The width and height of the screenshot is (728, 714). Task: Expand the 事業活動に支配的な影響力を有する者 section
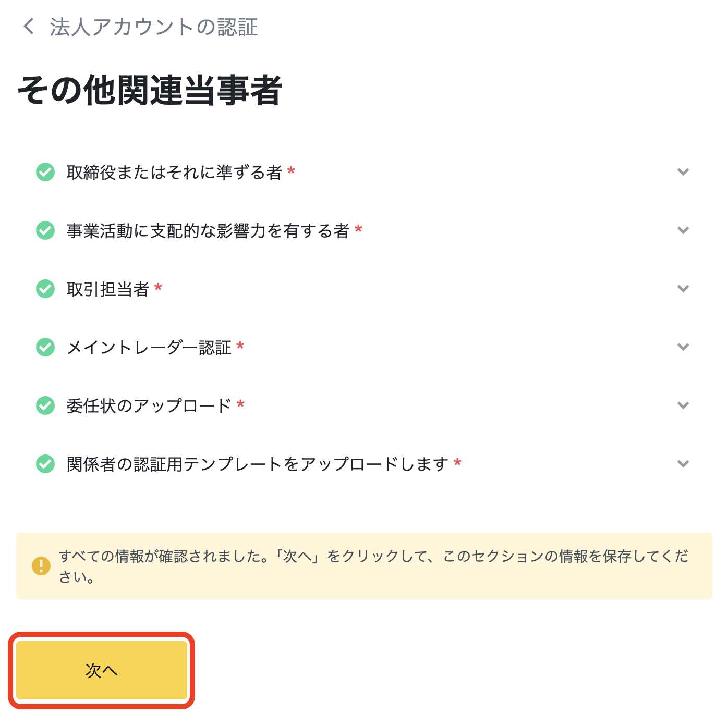[683, 230]
